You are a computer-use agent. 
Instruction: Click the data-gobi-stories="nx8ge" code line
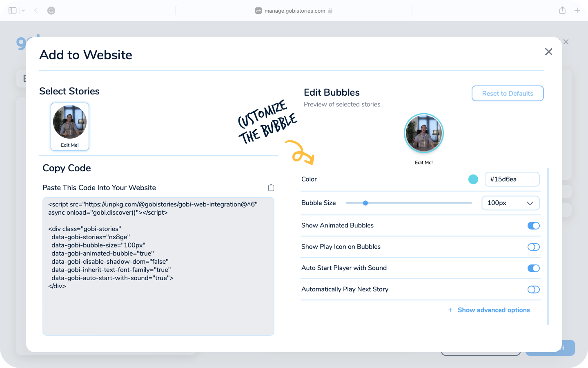(x=91, y=237)
